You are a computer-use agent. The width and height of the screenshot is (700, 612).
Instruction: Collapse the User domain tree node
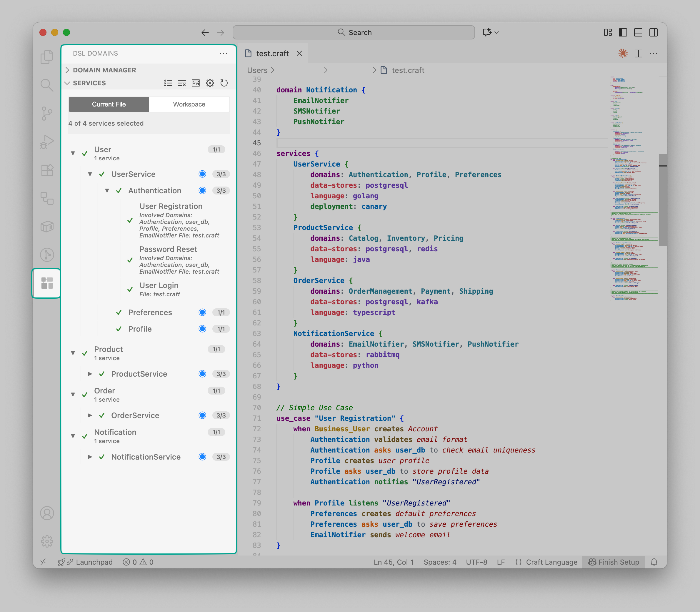[x=73, y=153]
